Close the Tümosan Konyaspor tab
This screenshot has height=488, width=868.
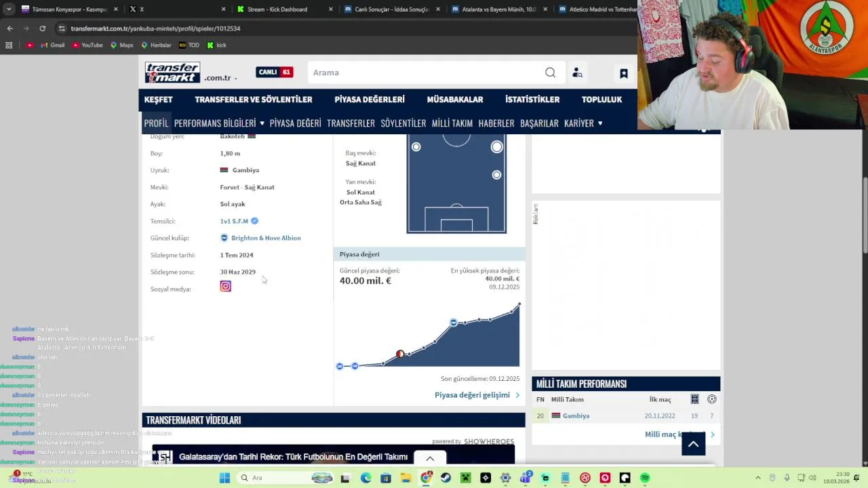pyautogui.click(x=115, y=9)
